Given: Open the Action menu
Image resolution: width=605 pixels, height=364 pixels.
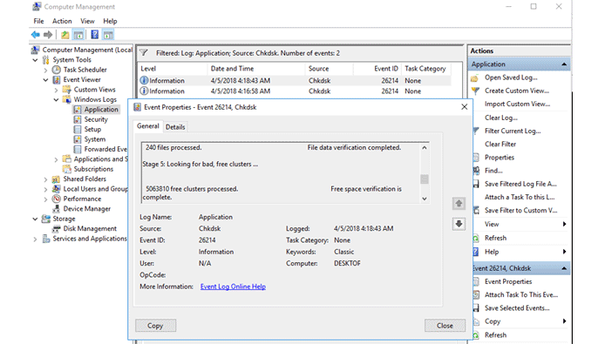Looking at the screenshot, I should (x=62, y=21).
